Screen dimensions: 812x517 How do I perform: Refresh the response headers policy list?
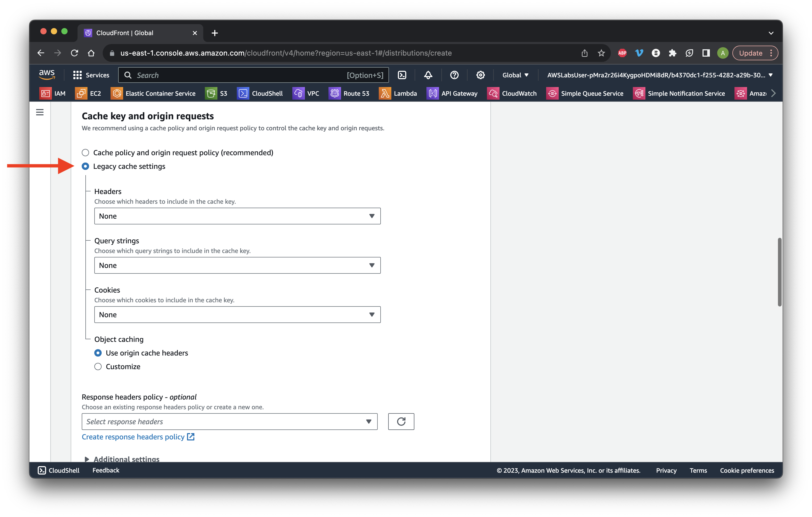[x=401, y=421]
